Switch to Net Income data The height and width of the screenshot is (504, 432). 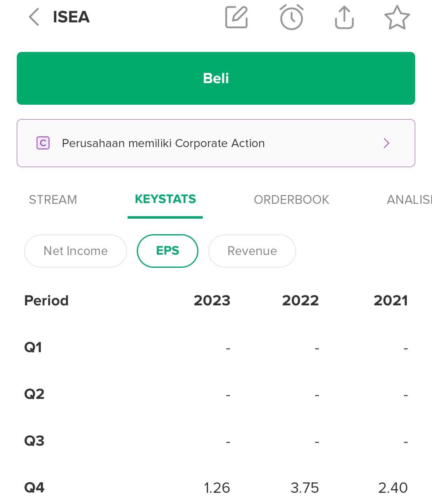pyautogui.click(x=75, y=251)
